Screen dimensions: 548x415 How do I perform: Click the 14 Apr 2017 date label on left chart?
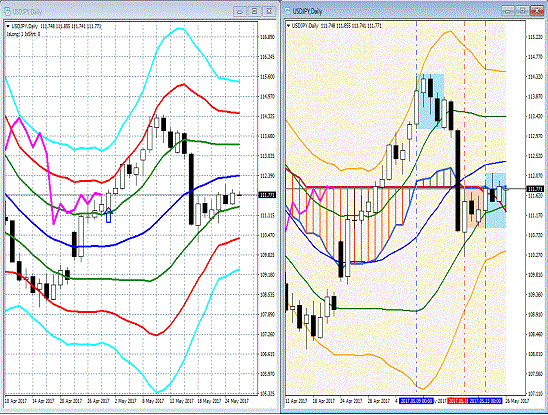(43, 401)
